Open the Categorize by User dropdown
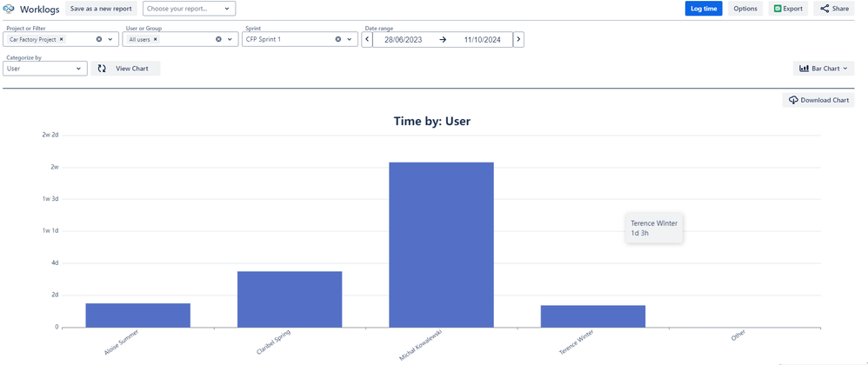Screen dimensions: 868x365 pyautogui.click(x=45, y=69)
